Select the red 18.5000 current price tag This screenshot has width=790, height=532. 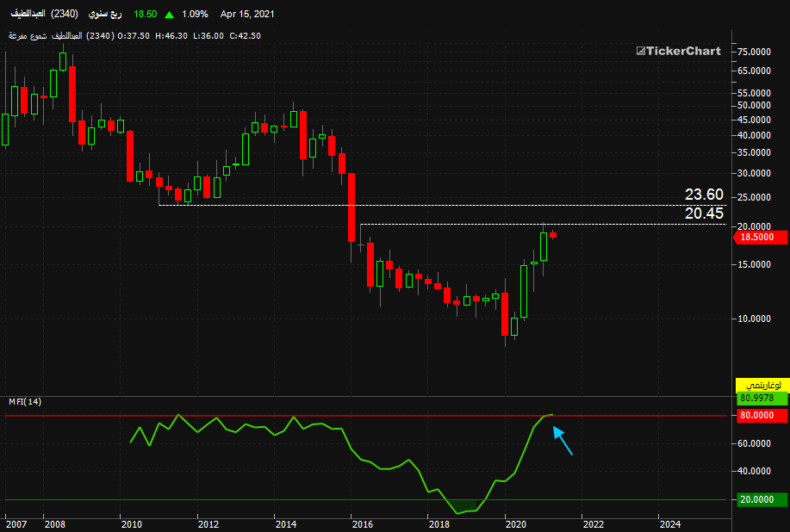pos(759,237)
